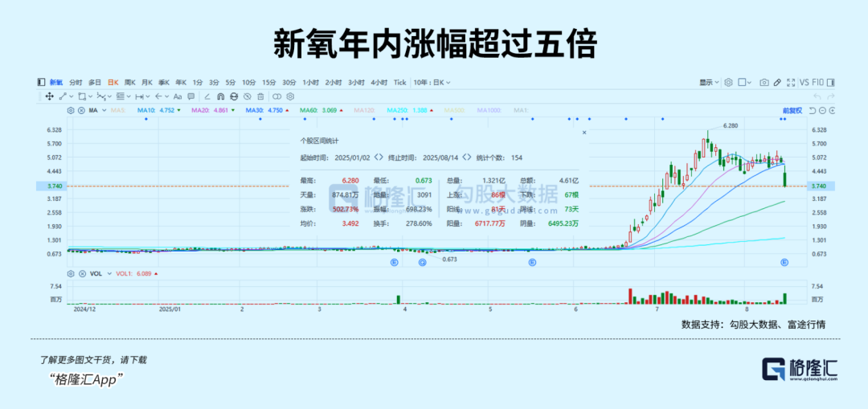Expand the MA indicator dropdown arrow

point(104,110)
